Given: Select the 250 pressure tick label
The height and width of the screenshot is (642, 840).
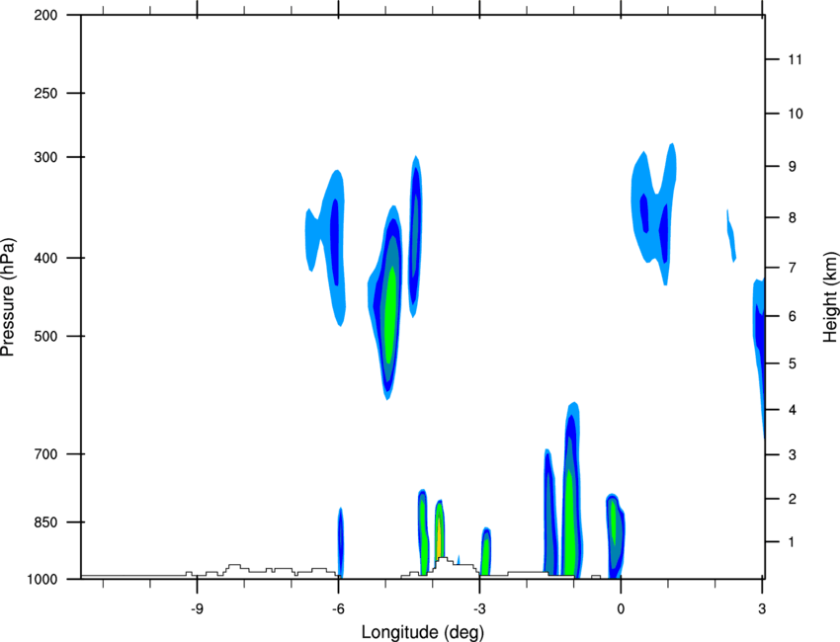Looking at the screenshot, I should click(45, 93).
